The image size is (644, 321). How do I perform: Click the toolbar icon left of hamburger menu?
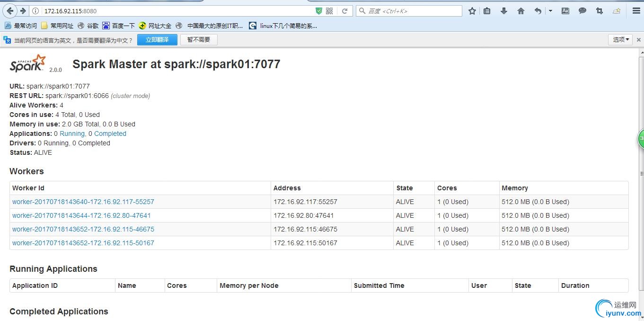click(x=617, y=11)
